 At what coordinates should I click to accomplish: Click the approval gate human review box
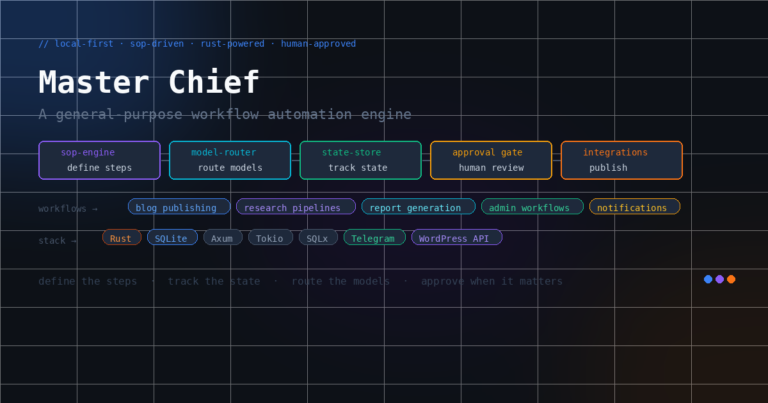pos(491,160)
